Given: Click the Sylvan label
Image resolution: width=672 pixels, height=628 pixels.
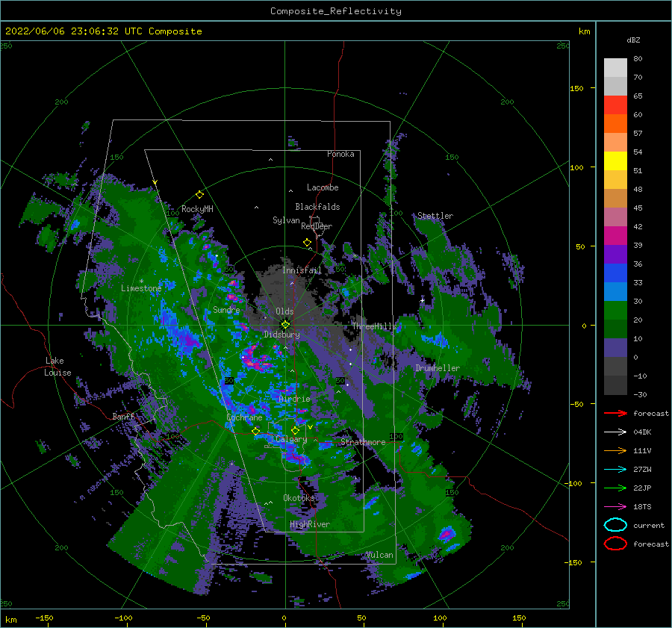Looking at the screenshot, I should (x=286, y=220).
